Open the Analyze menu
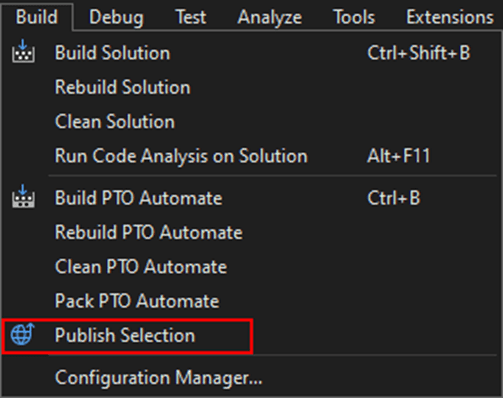 click(x=269, y=17)
